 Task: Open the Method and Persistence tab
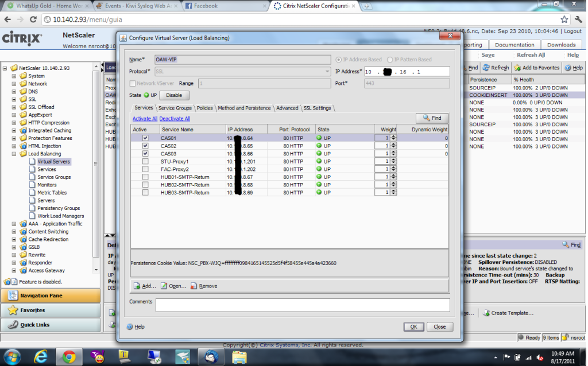(x=244, y=108)
